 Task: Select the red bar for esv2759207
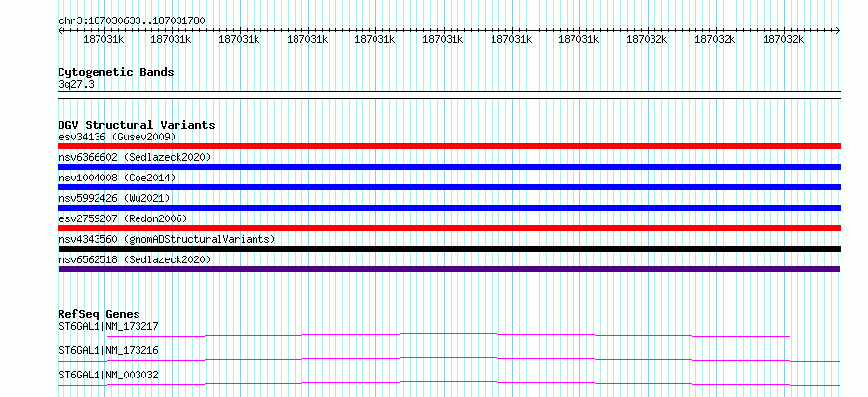449,228
